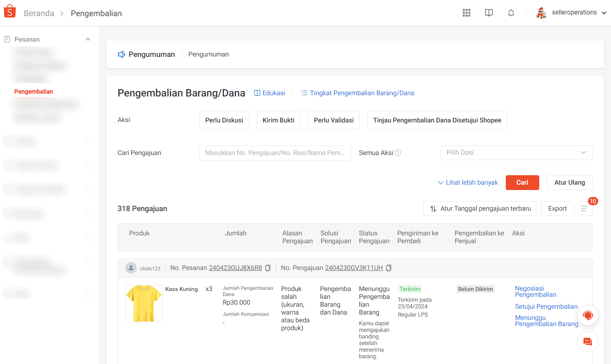Copy No. Pesanan using the copy icon
611x364 pixels.
[268, 268]
